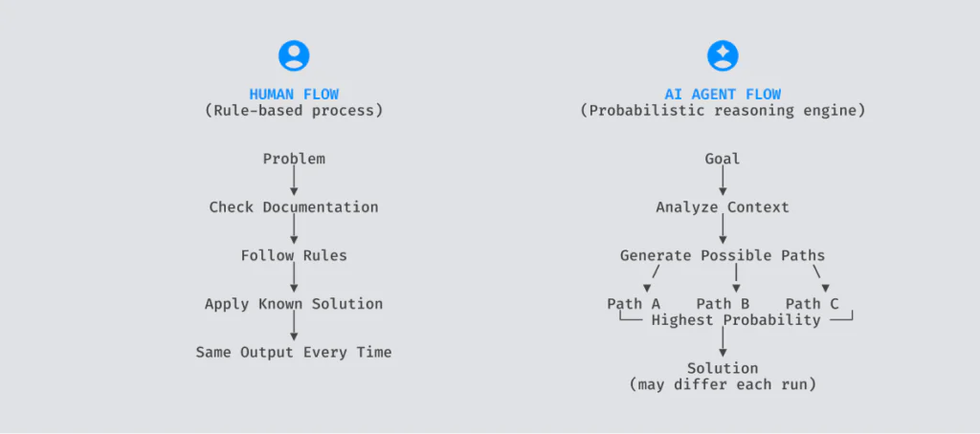Click the Goal node
This screenshot has height=434, width=980.
723,159
